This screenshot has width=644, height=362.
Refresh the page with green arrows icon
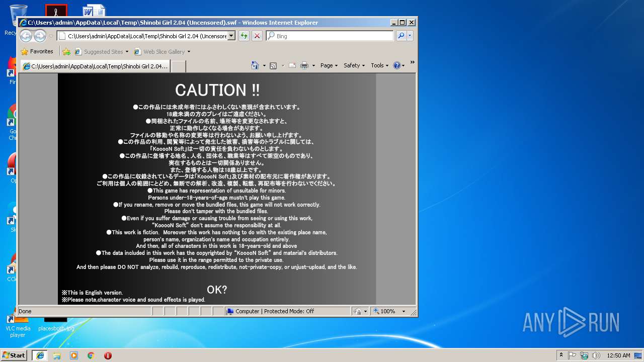pos(244,36)
